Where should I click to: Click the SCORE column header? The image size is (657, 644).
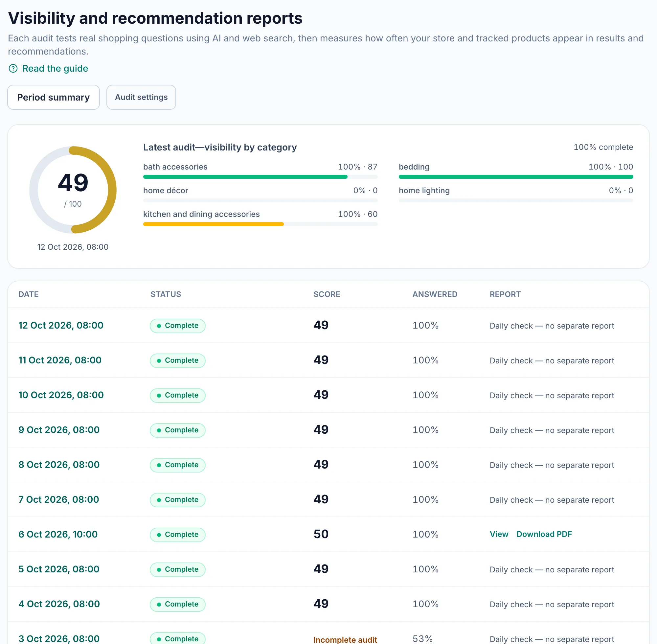(x=327, y=294)
